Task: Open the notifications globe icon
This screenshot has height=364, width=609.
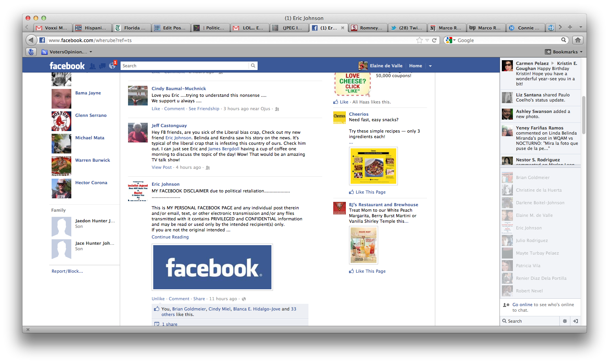Action: [112, 66]
